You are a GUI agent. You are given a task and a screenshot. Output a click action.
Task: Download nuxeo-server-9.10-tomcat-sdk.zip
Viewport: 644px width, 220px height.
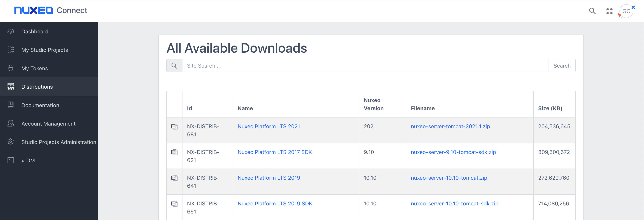coord(453,152)
